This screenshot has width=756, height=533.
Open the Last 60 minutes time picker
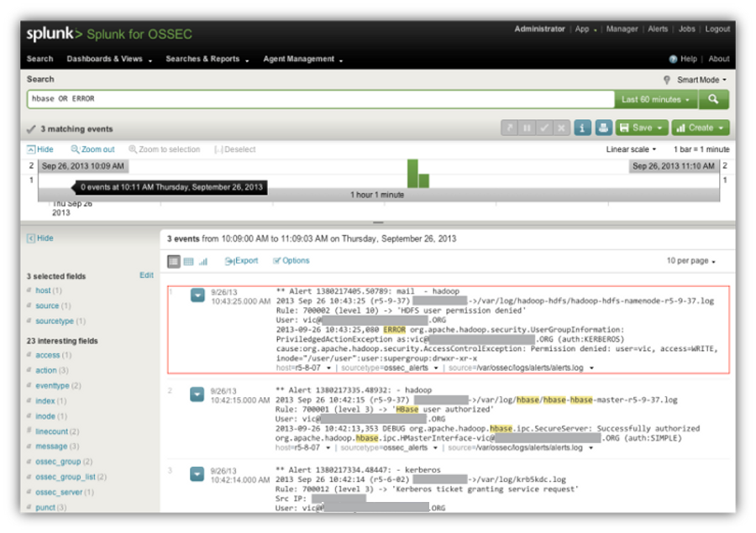click(655, 99)
